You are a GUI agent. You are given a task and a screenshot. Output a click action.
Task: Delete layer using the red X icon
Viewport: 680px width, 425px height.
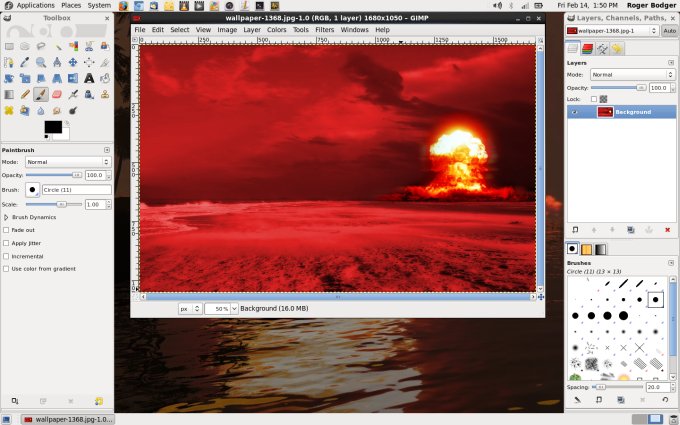(667, 229)
